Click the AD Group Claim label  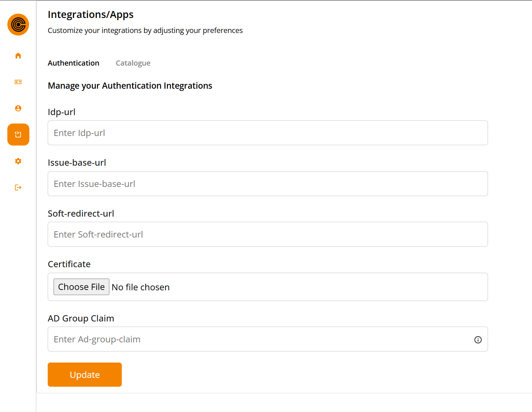tap(81, 319)
